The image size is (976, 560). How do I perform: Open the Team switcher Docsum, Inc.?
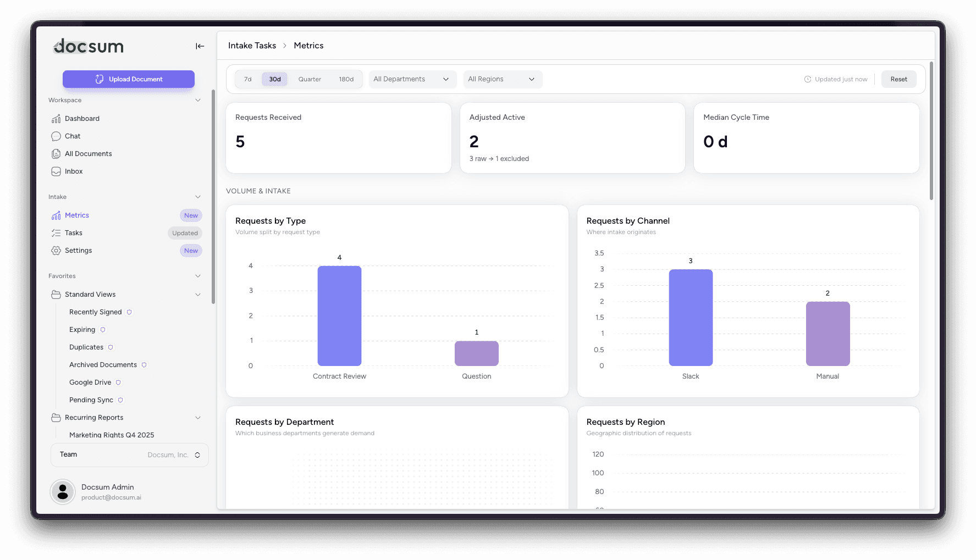(x=130, y=455)
